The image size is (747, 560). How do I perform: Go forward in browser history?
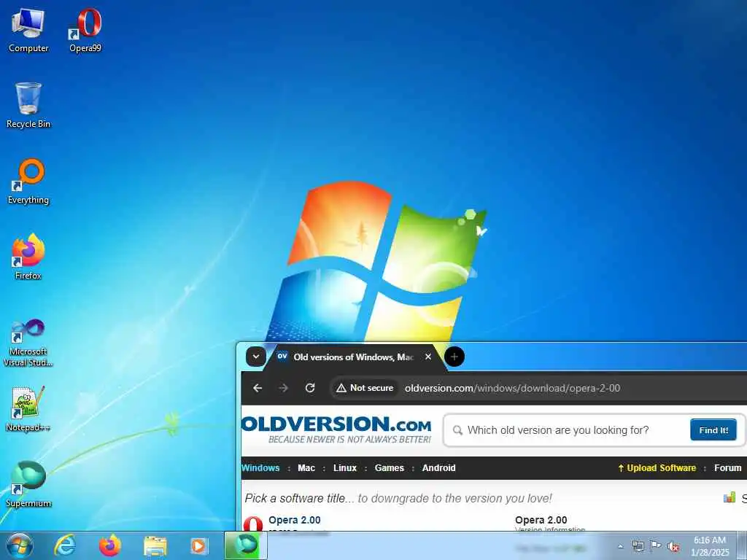click(284, 388)
